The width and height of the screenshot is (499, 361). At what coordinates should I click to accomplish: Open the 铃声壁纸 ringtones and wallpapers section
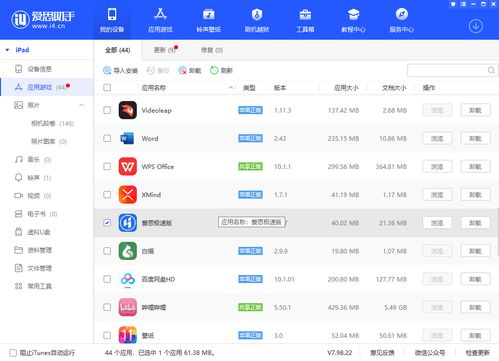point(209,20)
